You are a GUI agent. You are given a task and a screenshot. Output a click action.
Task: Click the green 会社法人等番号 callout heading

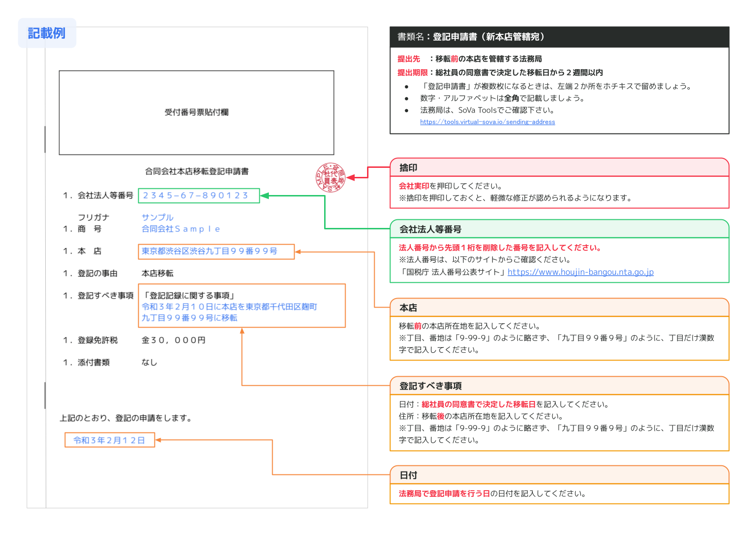click(x=430, y=229)
